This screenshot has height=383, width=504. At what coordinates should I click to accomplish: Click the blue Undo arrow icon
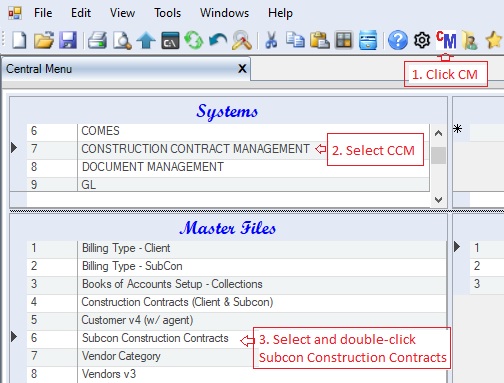(x=218, y=40)
